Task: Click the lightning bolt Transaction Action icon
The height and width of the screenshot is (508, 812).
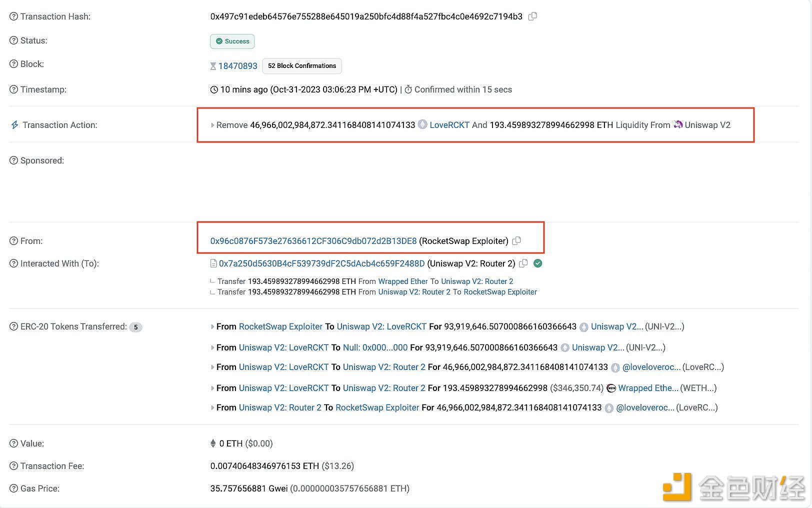Action: tap(14, 125)
